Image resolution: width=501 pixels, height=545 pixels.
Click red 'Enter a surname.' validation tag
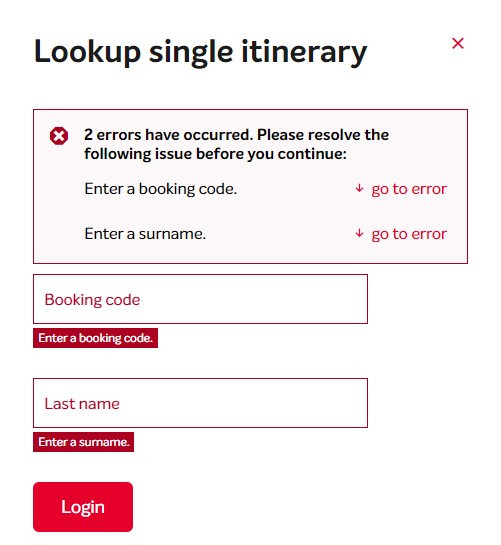click(83, 442)
